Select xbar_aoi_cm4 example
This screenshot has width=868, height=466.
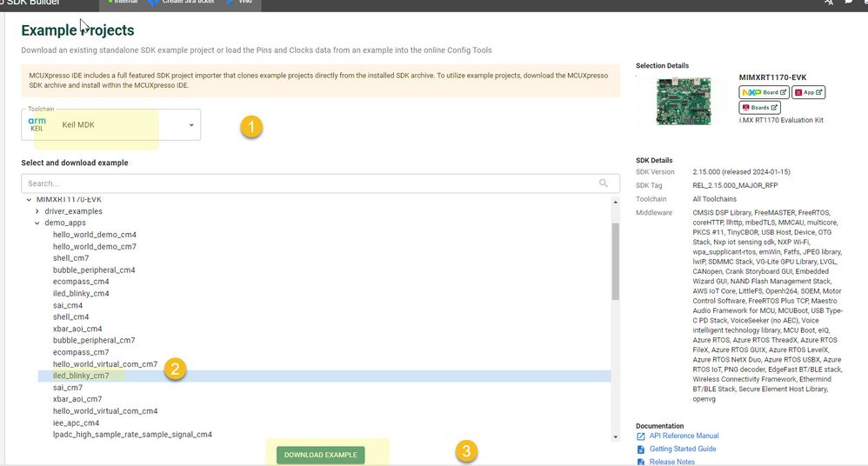(x=77, y=329)
